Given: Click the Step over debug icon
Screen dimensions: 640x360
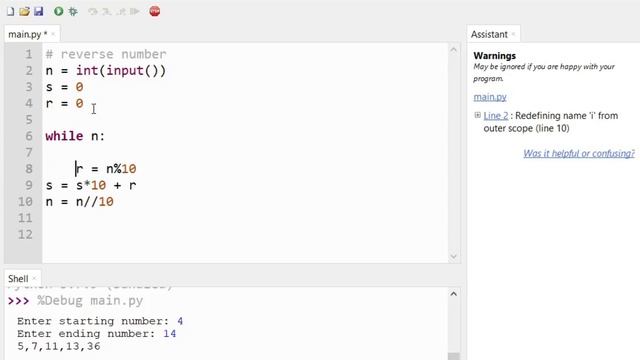Looking at the screenshot, I should tap(93, 11).
